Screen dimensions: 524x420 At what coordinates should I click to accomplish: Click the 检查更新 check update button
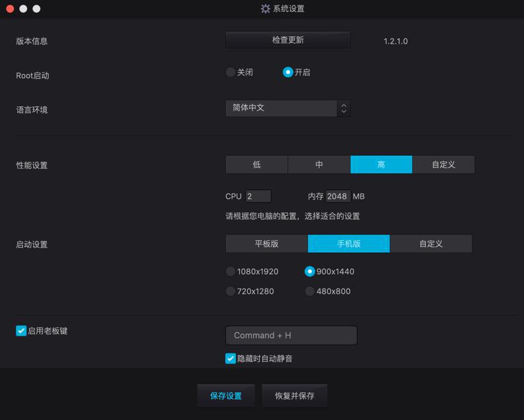coord(287,40)
